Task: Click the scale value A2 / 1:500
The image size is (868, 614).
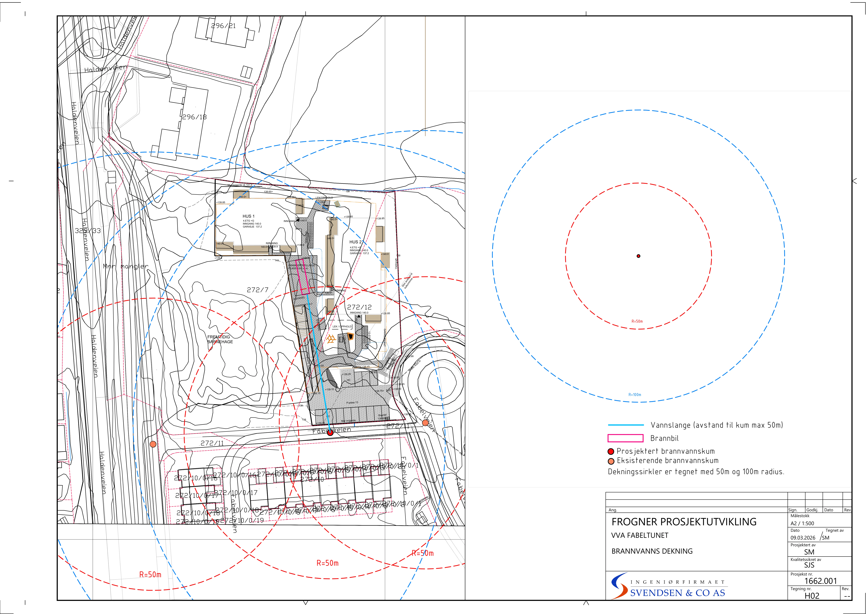Action: (802, 524)
